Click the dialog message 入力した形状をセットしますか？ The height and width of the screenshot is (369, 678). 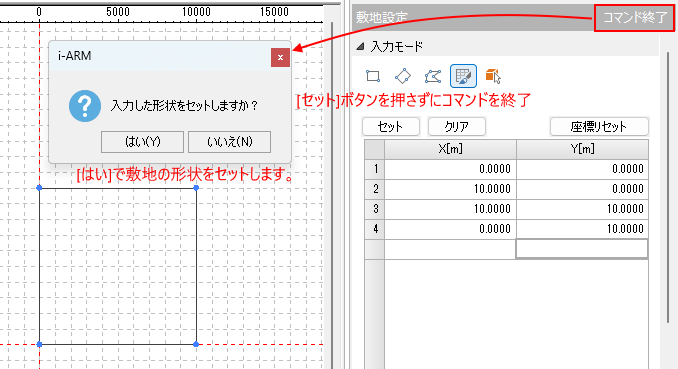(184, 106)
